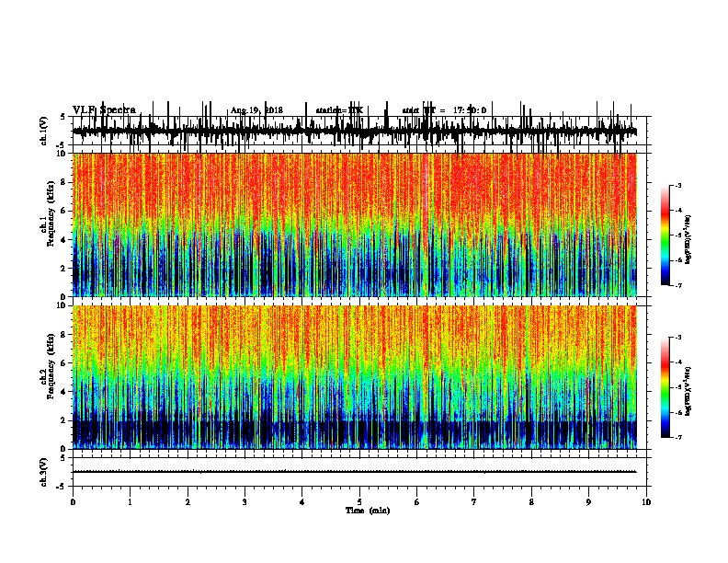This screenshot has width=728, height=563.
Task: Click the ch.2 colorbar log(PSD) unit label
Action: coord(688,391)
